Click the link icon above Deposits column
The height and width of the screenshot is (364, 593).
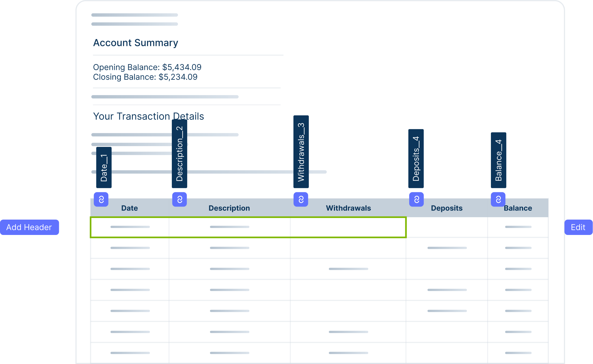[416, 199]
